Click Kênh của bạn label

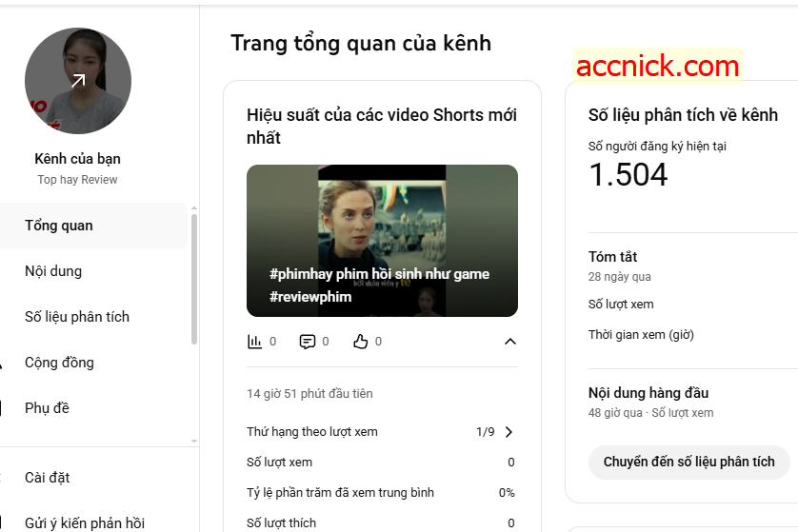77,159
